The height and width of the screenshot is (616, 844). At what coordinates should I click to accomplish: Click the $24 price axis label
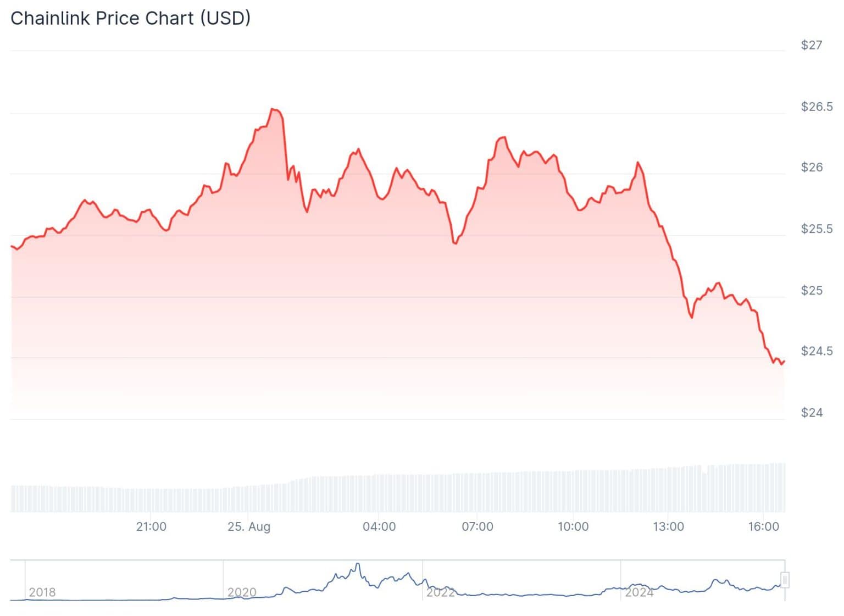point(812,413)
